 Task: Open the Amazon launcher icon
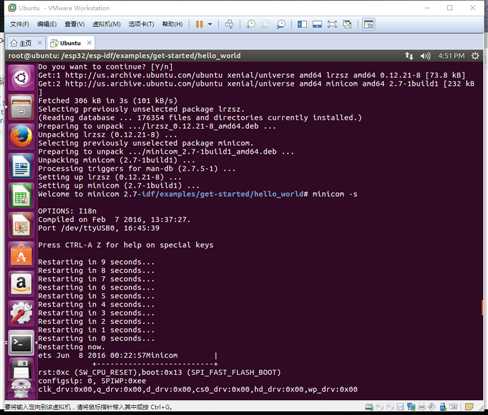[x=21, y=284]
